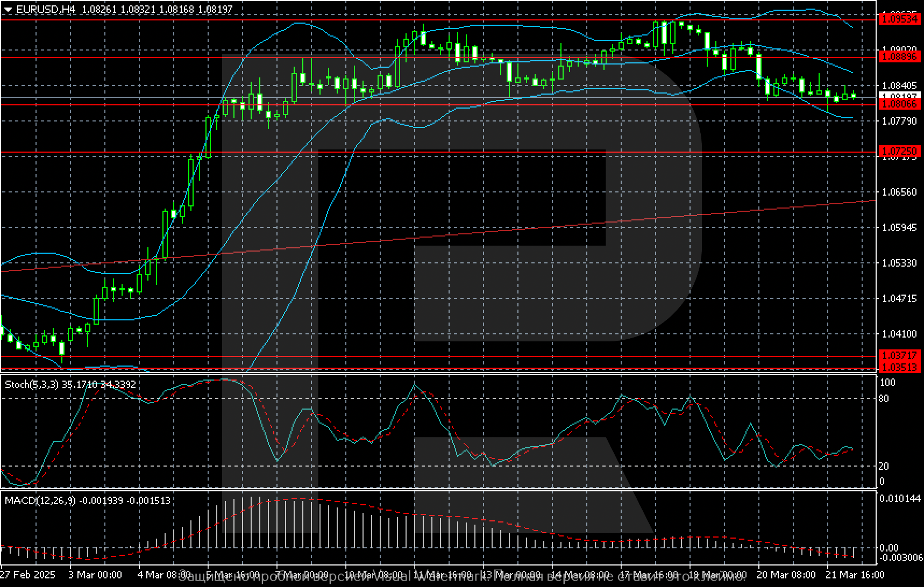This screenshot has width=924, height=587.
Task: Click the Stochastic 80 level axis value
Action: [x=883, y=399]
